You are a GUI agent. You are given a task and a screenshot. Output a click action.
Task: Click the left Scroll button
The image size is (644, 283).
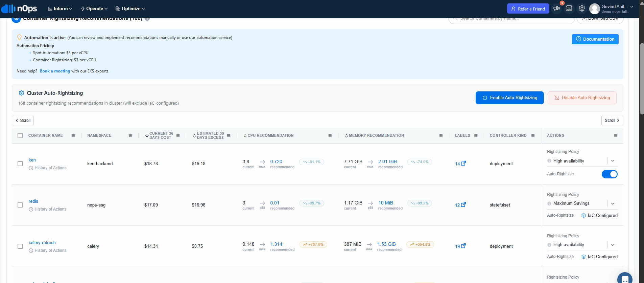point(23,121)
